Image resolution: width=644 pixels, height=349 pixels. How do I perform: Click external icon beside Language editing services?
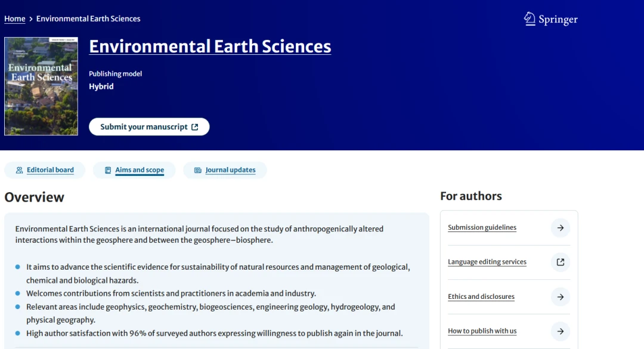tap(561, 262)
